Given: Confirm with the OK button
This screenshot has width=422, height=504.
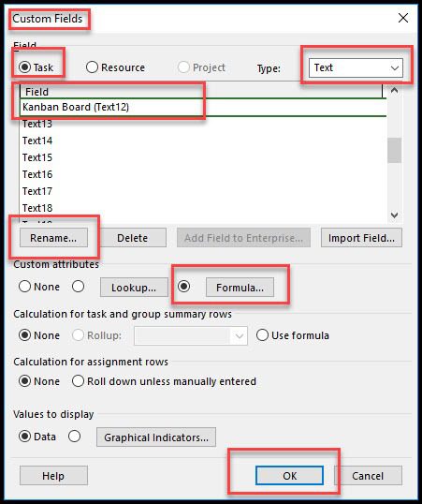Looking at the screenshot, I should click(x=289, y=475).
